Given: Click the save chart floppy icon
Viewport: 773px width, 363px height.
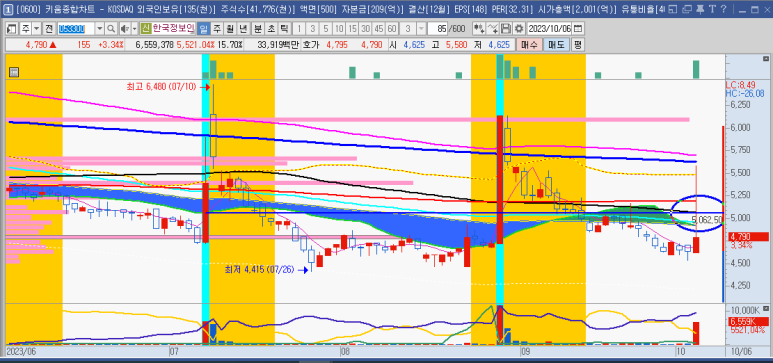Looking at the screenshot, I should pos(506,29).
